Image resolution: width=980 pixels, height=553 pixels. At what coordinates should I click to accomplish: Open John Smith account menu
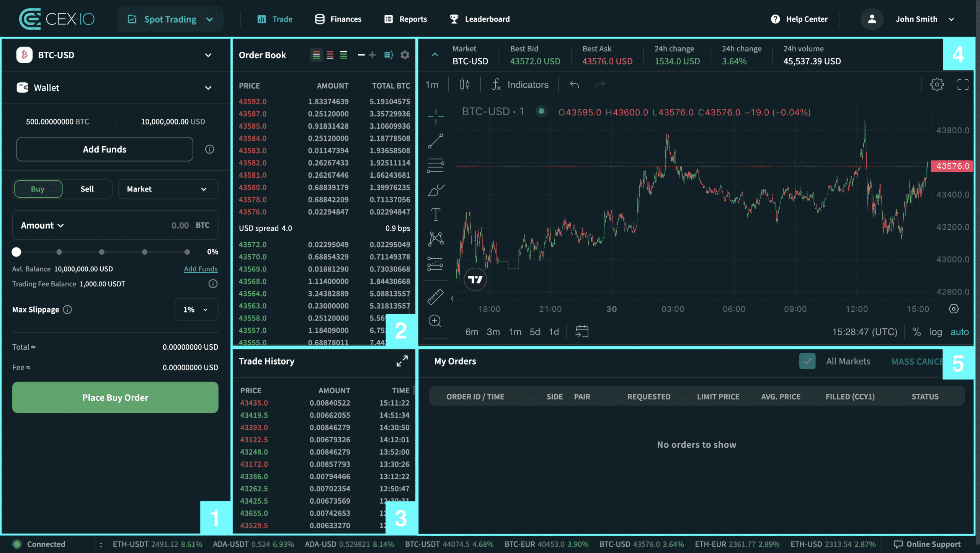(924, 19)
